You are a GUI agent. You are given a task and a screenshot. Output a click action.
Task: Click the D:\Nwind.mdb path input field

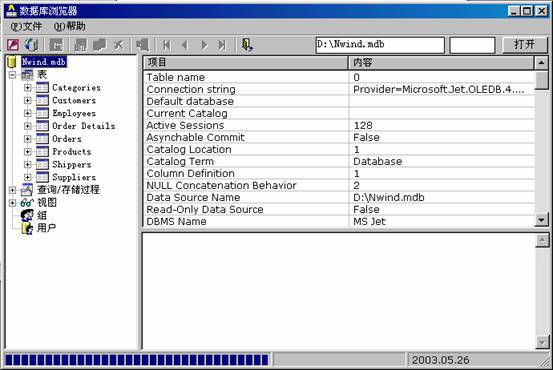[x=380, y=45]
